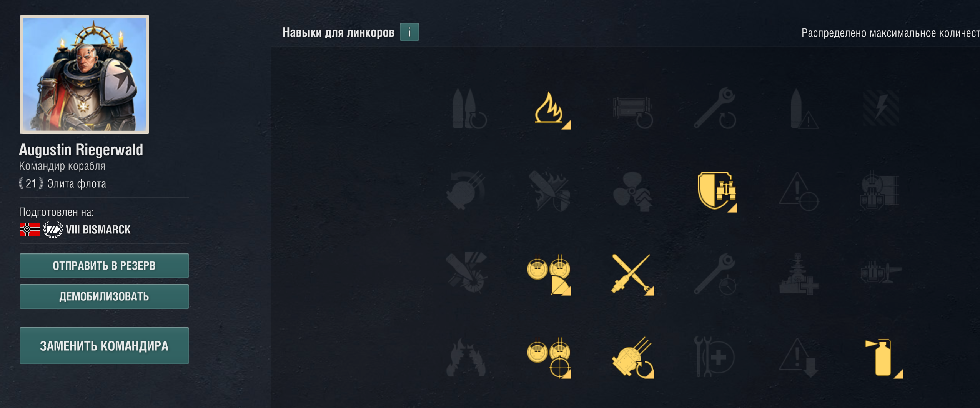Select the twin dials with sector skill
Screen dimensions: 980x408
549,274
